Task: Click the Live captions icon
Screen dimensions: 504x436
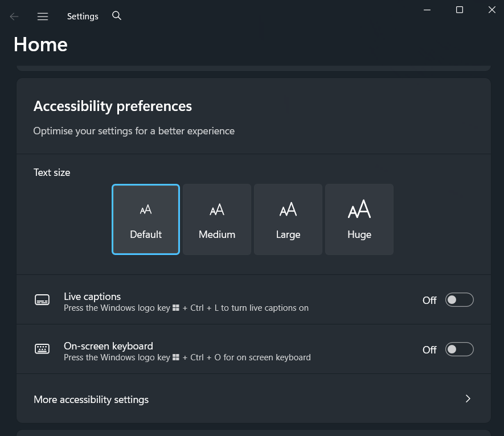Action: [42, 300]
